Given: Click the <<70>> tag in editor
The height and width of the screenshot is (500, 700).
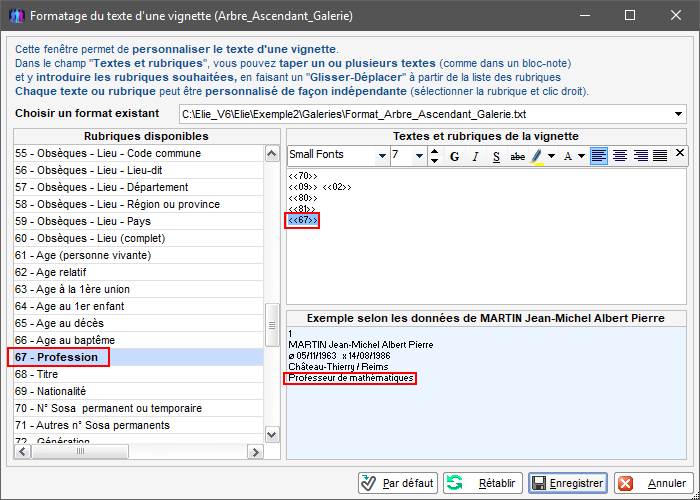Looking at the screenshot, I should click(x=303, y=176).
